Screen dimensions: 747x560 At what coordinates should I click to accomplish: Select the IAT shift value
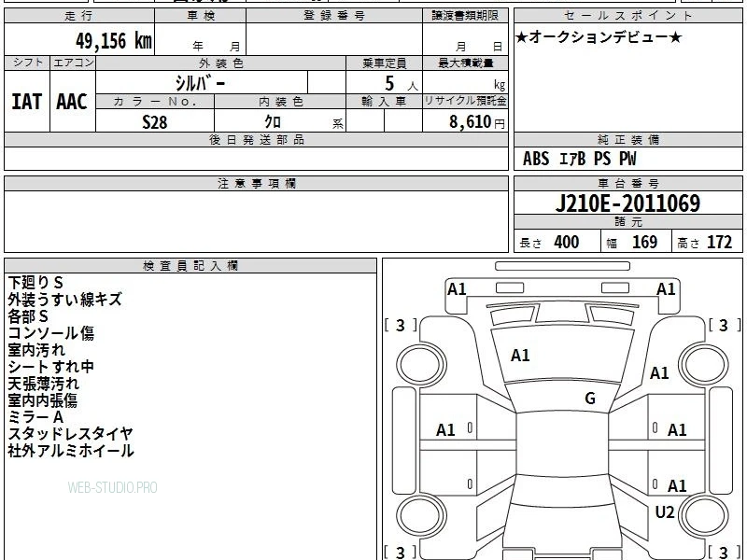pos(27,102)
